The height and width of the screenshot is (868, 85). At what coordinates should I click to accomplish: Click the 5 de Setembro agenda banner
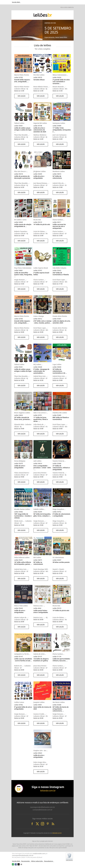click(42, 30)
